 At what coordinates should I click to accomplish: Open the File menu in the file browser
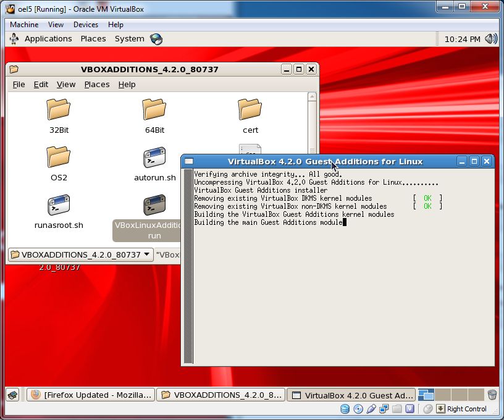pos(19,85)
